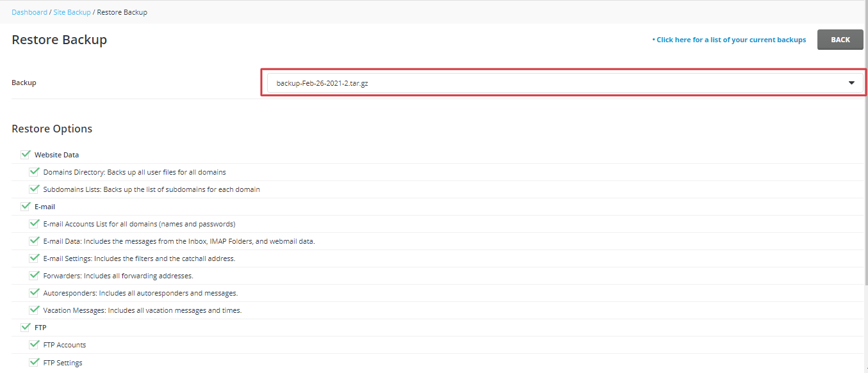The height and width of the screenshot is (373, 868).
Task: Toggle the Vacation Messages checkbox
Action: [35, 310]
